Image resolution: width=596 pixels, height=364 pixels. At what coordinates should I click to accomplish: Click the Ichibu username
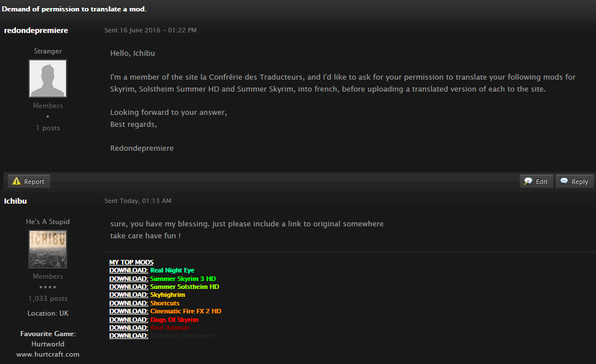[x=15, y=201]
